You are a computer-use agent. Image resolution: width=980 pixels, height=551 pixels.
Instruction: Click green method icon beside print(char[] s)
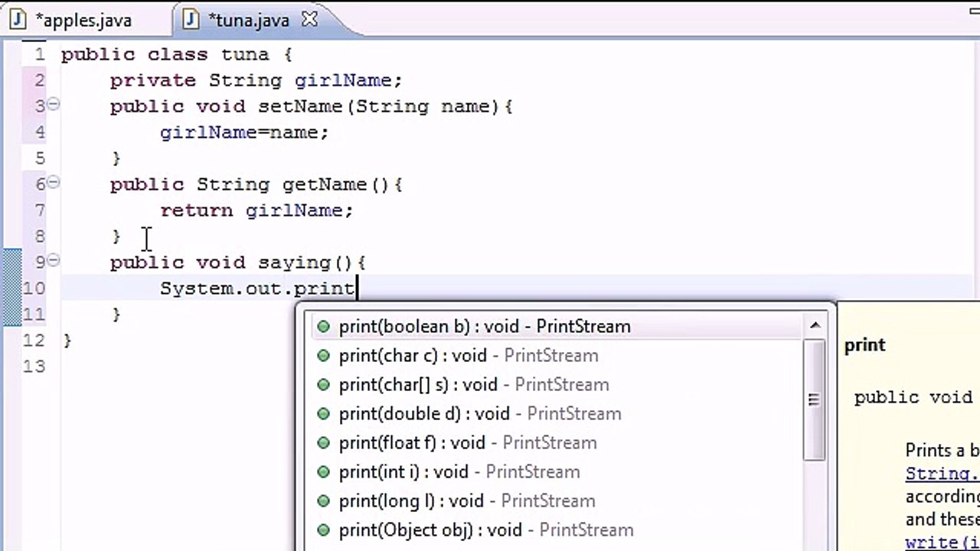click(323, 385)
